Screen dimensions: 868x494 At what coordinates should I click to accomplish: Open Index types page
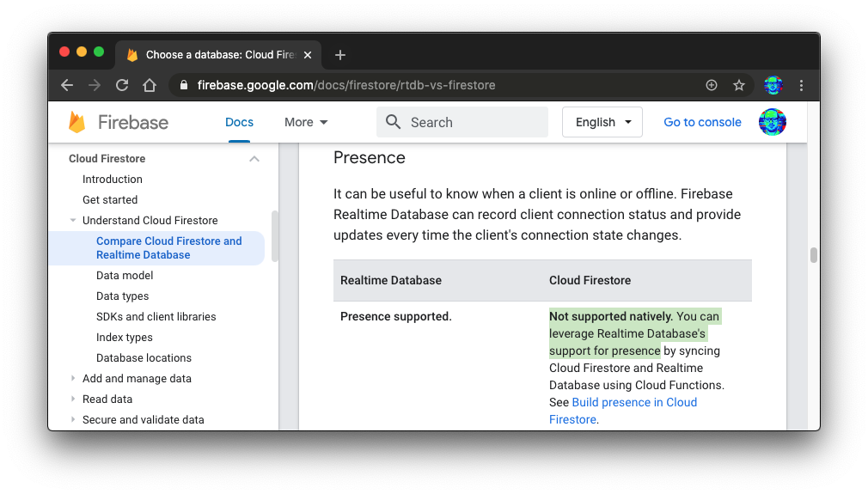click(x=124, y=338)
